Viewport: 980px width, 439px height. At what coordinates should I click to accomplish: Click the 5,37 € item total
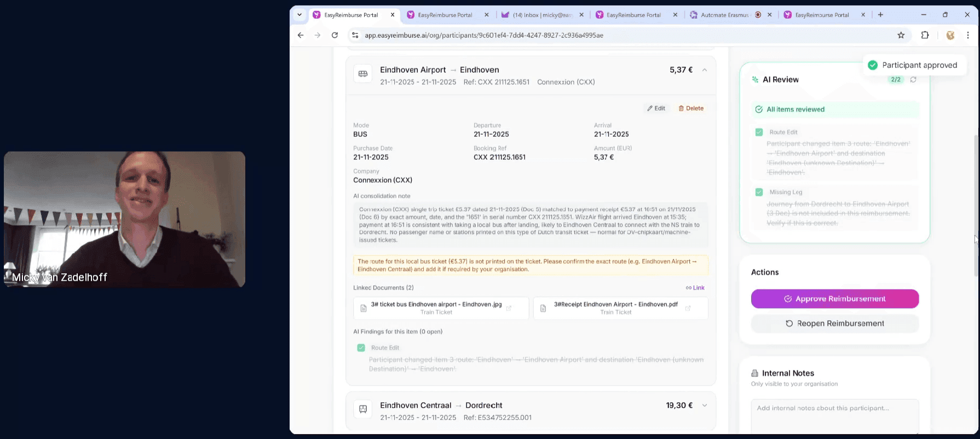point(681,70)
